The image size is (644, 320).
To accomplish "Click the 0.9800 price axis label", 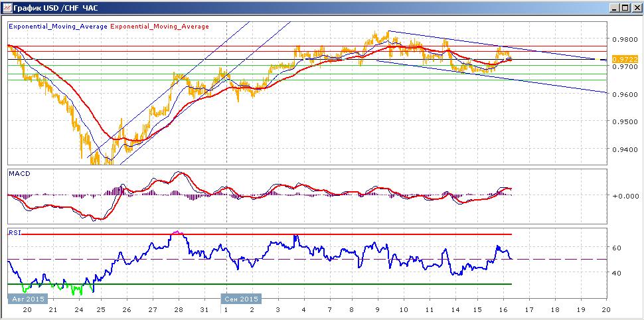I will (x=624, y=40).
